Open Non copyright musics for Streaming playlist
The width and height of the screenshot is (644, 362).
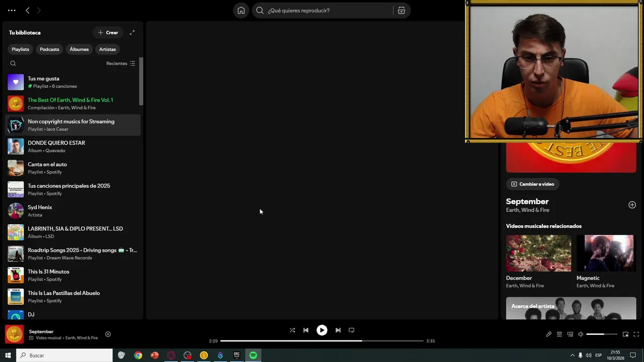pos(72,125)
